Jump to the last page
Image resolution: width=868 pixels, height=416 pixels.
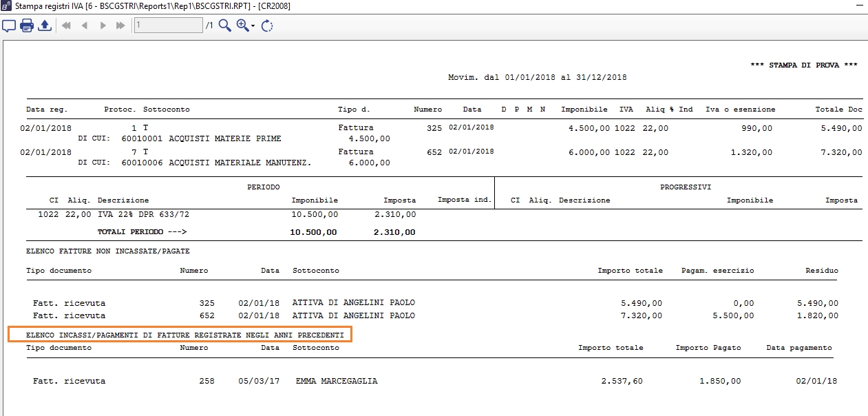coord(120,26)
